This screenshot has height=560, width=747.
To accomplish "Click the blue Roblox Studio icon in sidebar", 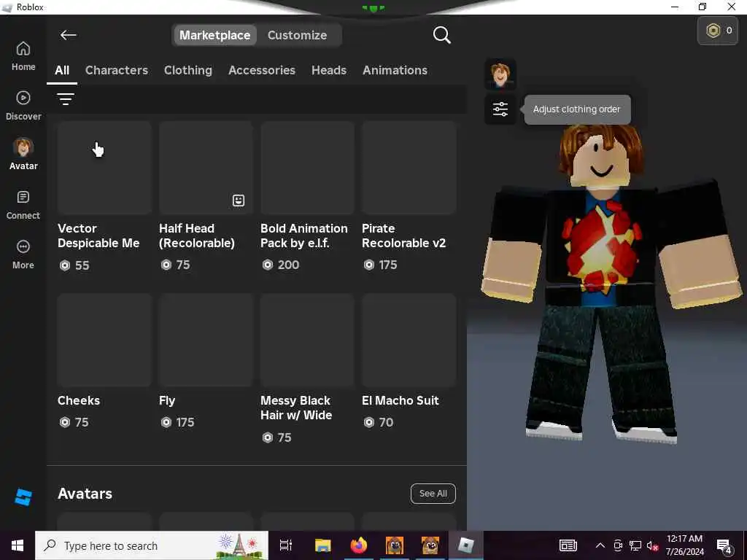I will pyautogui.click(x=23, y=497).
